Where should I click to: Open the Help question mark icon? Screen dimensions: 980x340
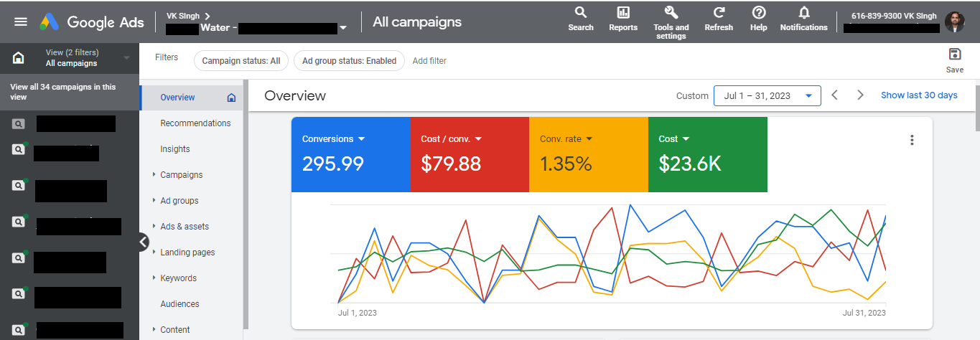[x=758, y=13]
